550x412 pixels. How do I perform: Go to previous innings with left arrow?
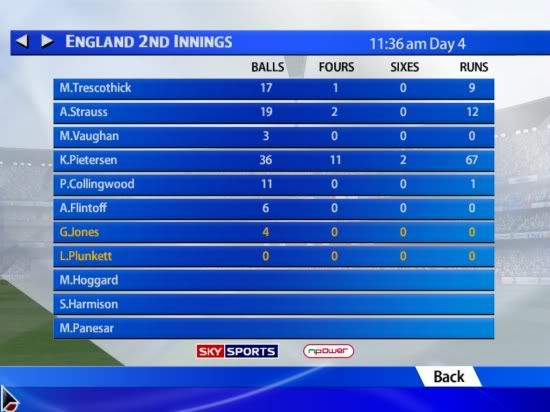point(22,41)
